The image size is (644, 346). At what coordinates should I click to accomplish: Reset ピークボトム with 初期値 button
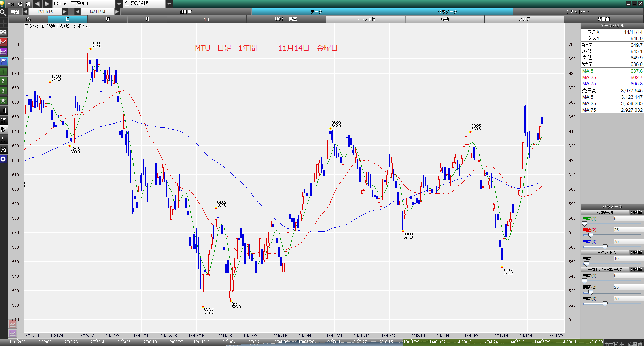(x=636, y=252)
